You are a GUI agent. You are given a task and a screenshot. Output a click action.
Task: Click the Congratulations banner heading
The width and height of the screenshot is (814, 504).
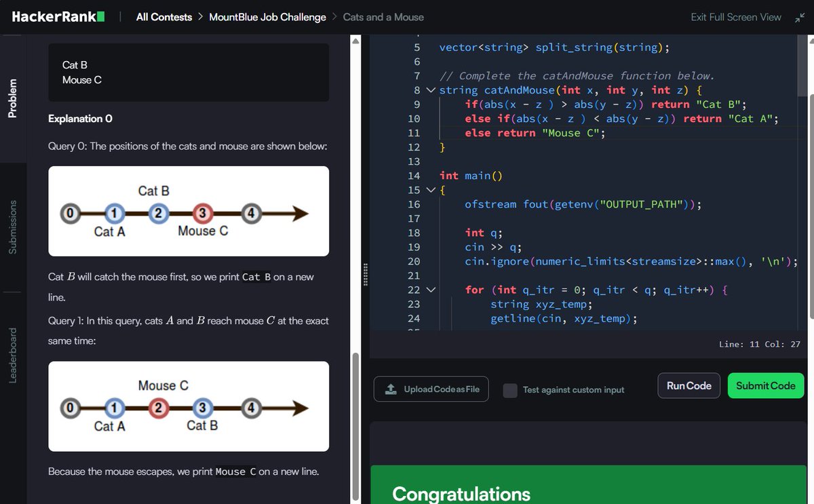pos(461,493)
